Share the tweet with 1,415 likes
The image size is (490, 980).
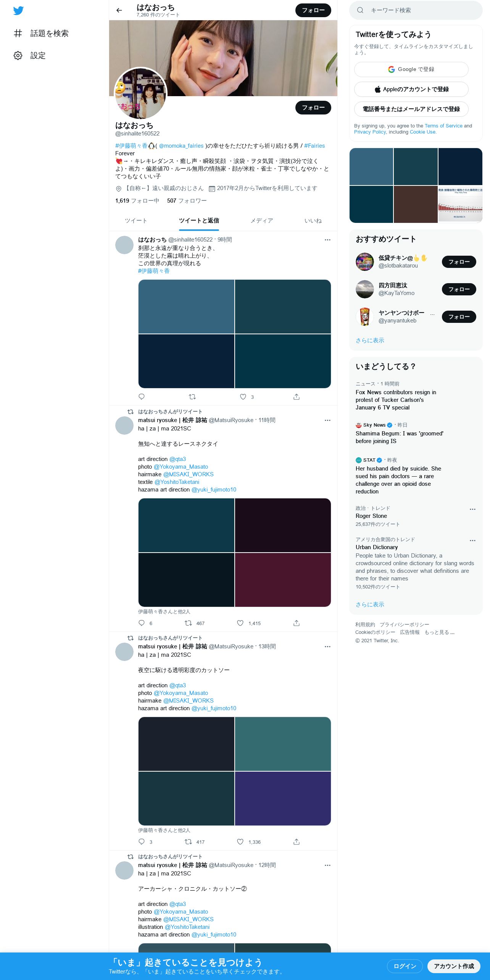click(297, 623)
